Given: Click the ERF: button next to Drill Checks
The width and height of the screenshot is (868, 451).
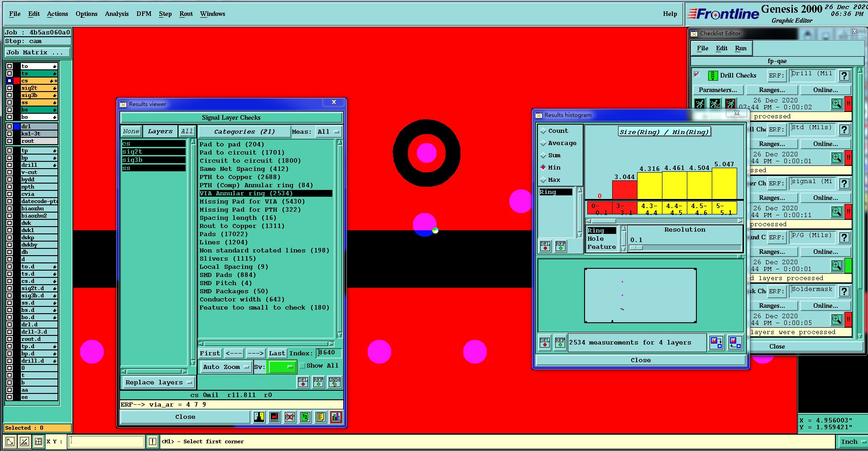Looking at the screenshot, I should (x=776, y=76).
